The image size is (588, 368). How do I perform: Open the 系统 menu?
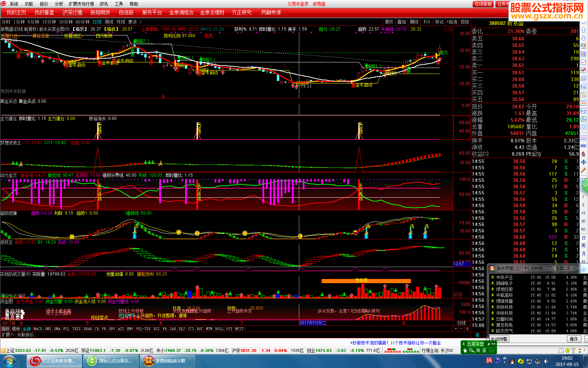click(x=14, y=4)
